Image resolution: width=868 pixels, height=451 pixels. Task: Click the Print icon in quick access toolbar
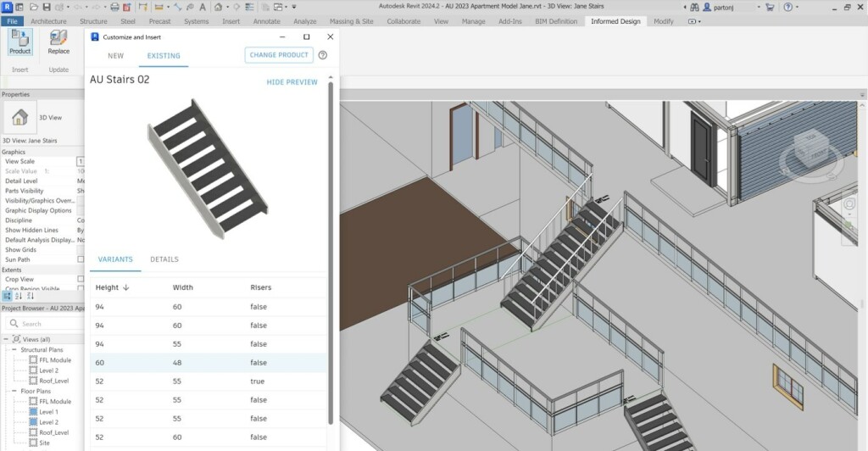coord(114,7)
